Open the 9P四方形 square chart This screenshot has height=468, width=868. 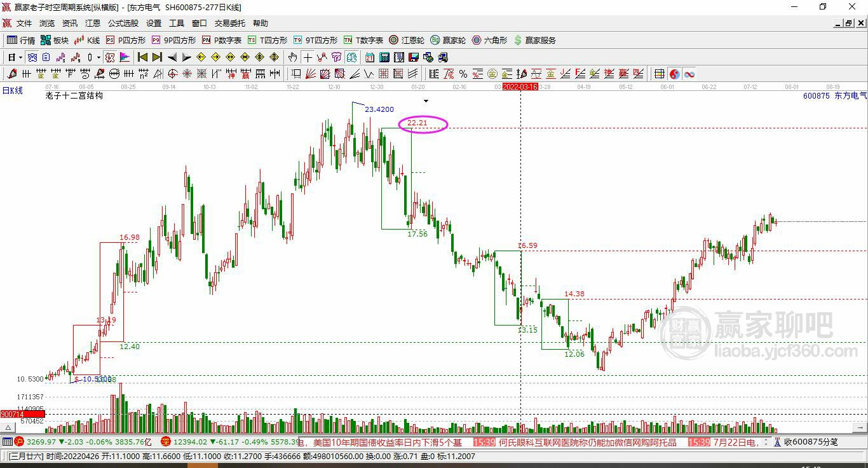tap(173, 40)
